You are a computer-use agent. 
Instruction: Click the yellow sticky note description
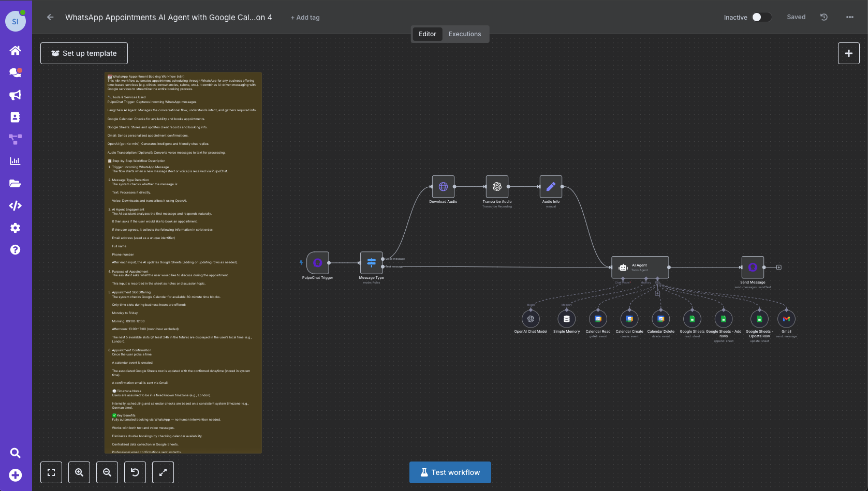click(183, 263)
